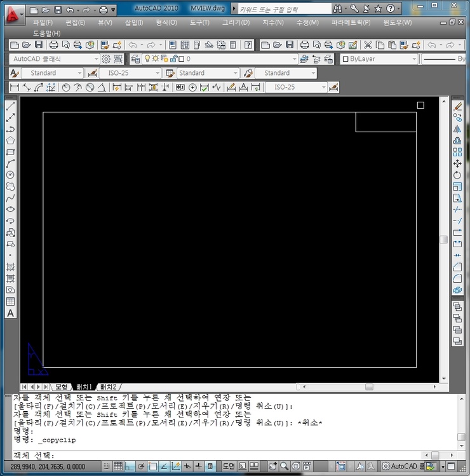The image size is (470, 476).
Task: Toggle Polar tracking in status bar
Action: pyautogui.click(x=141, y=466)
